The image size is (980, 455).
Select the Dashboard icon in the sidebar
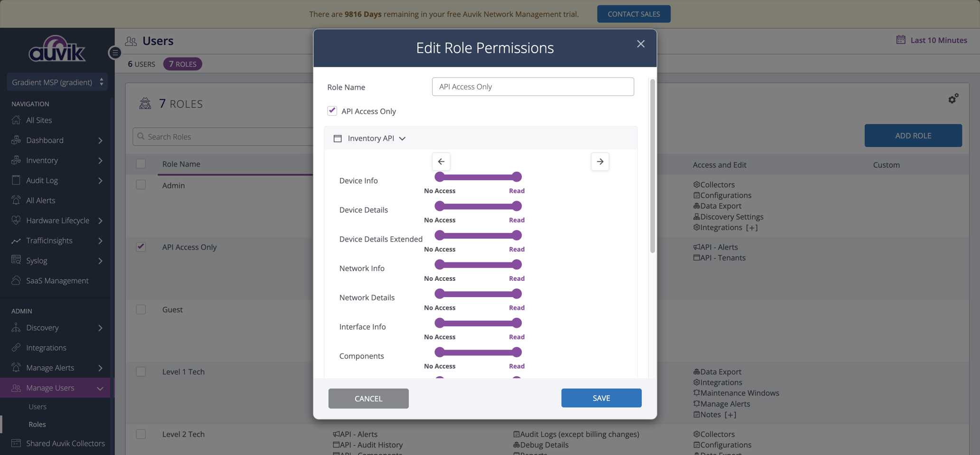pos(16,140)
